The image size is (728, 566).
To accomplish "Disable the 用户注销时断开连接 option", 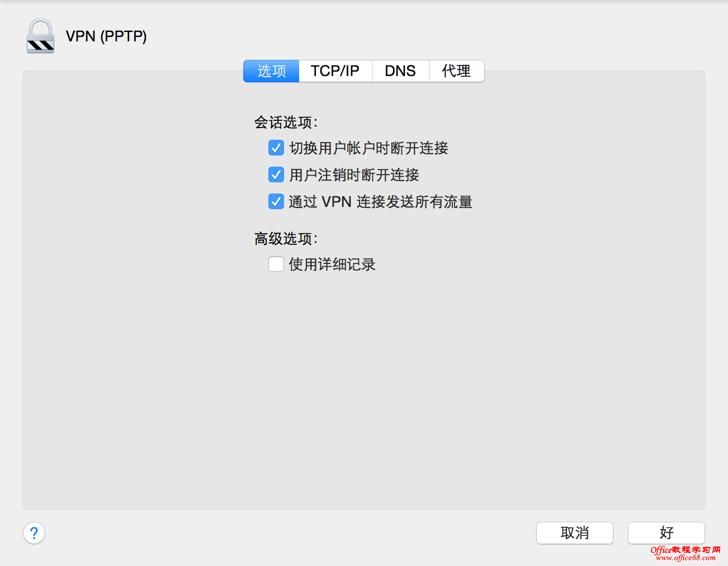I will pyautogui.click(x=276, y=174).
